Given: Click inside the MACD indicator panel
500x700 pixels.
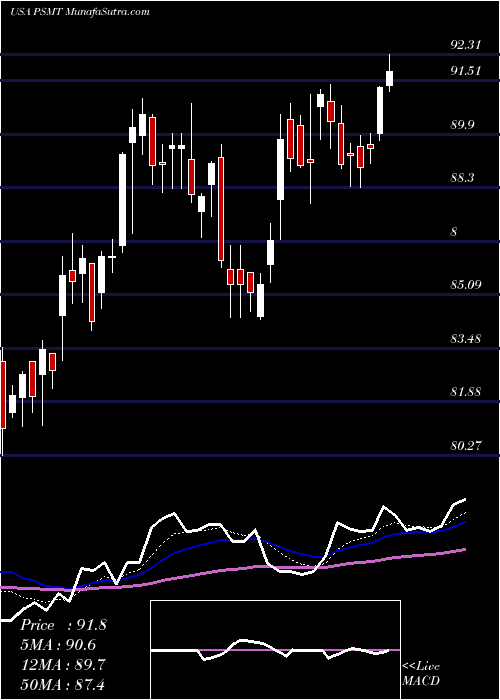Looking at the screenshot, I should click(275, 650).
